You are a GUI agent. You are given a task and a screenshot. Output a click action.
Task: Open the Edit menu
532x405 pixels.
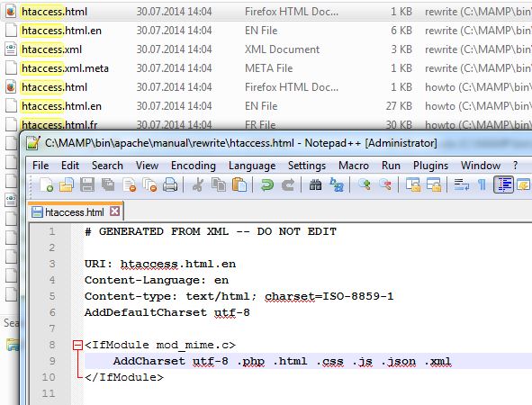(70, 166)
